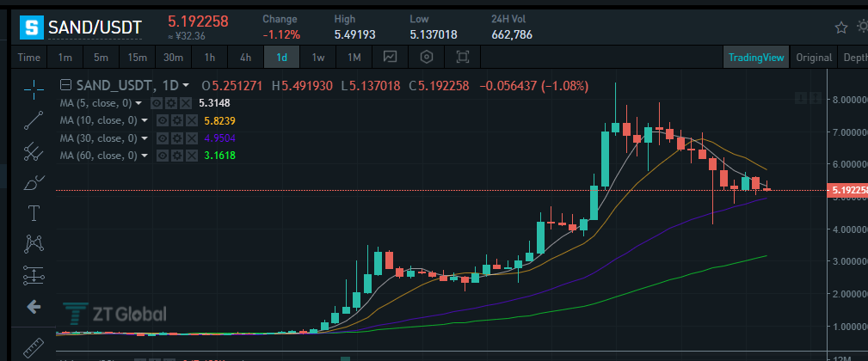
Task: Click the Low 5.137018 value
Action: (434, 35)
